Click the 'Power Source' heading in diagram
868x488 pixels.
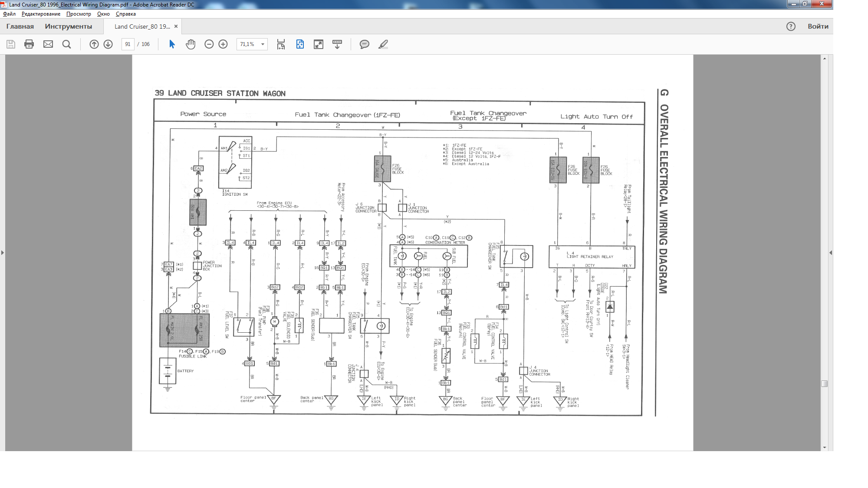pos(203,114)
